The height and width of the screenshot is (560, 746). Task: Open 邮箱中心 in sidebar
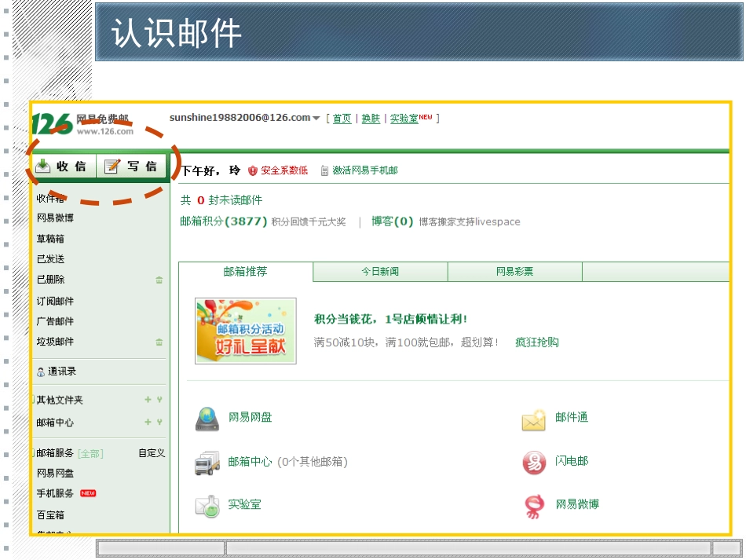tap(55, 422)
